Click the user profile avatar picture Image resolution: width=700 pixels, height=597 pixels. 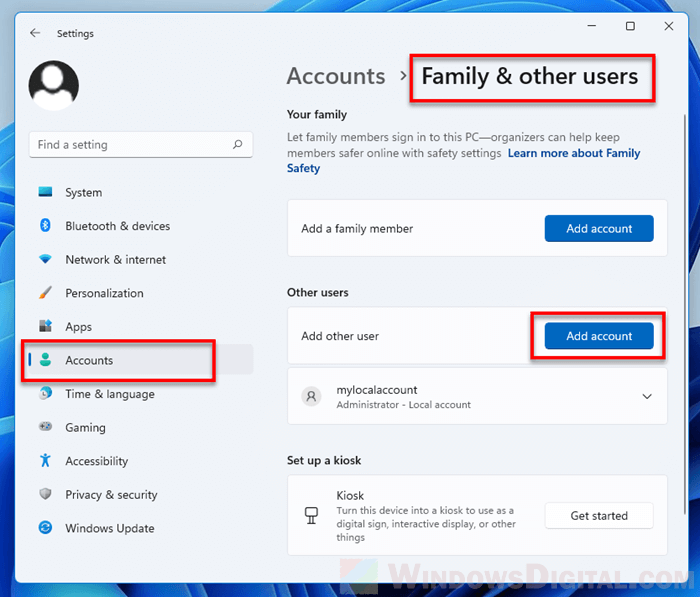click(54, 85)
